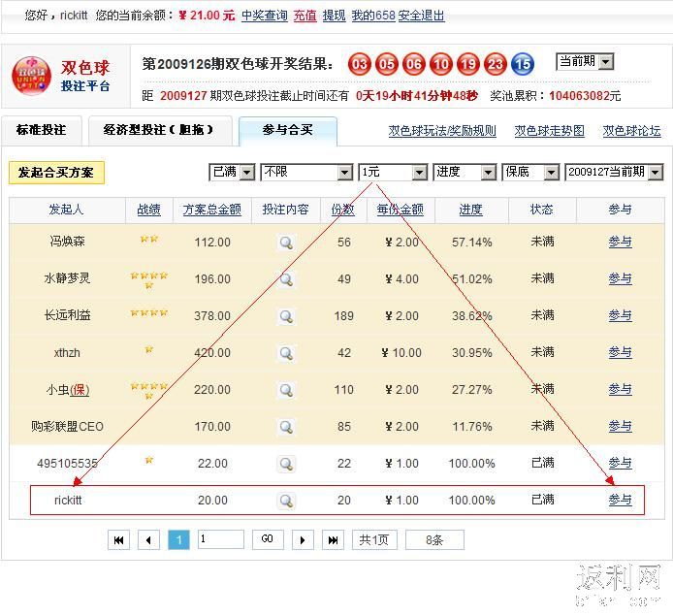Sort by 方案总金额 column header
The image size is (673, 616).
click(x=211, y=210)
